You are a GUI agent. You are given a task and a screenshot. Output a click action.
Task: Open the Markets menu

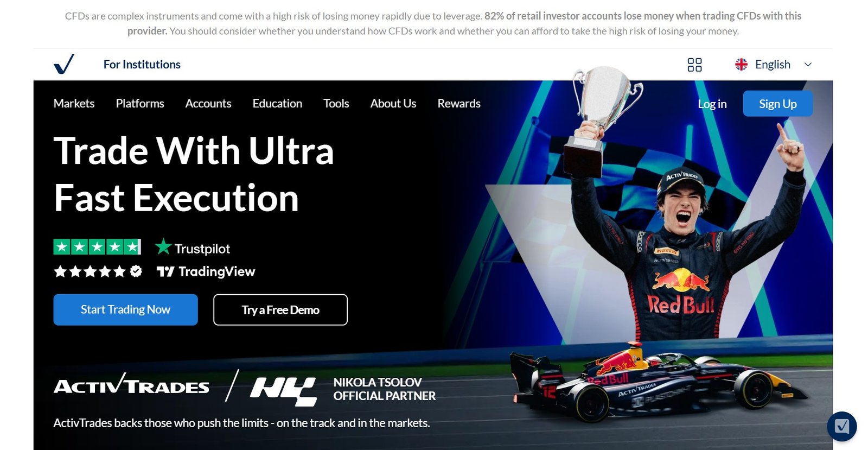74,103
